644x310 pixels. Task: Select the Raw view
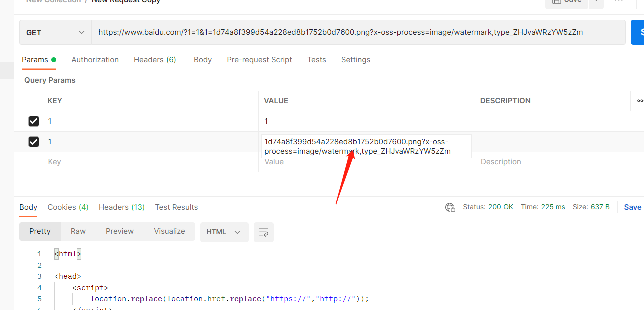[x=78, y=231]
